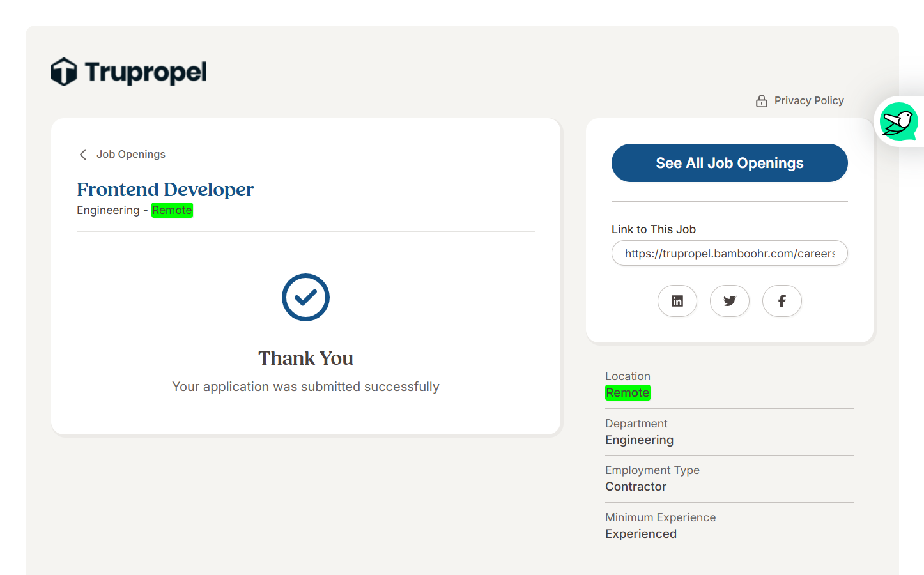Open the Privacy Policy link
The image size is (924, 575).
pos(808,101)
